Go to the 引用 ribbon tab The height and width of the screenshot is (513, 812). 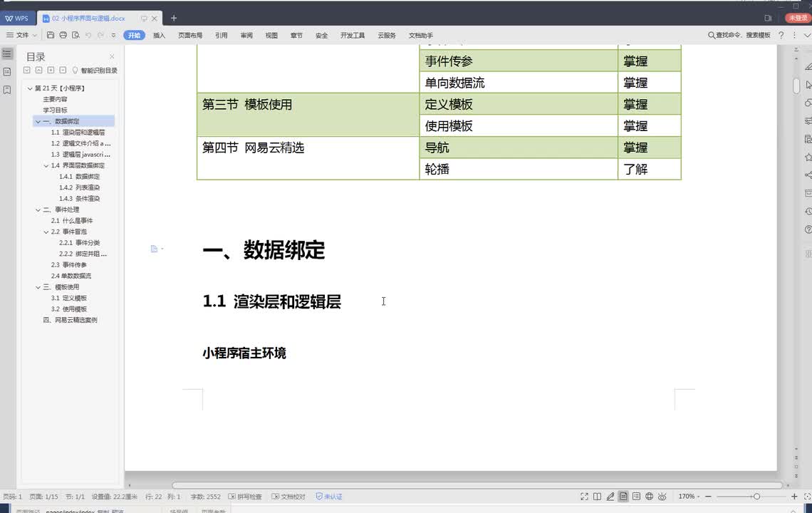pyautogui.click(x=221, y=35)
